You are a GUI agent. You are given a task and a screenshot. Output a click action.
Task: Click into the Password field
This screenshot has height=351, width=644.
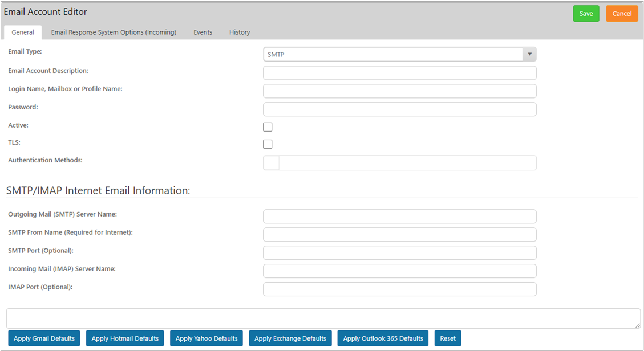[x=400, y=109]
